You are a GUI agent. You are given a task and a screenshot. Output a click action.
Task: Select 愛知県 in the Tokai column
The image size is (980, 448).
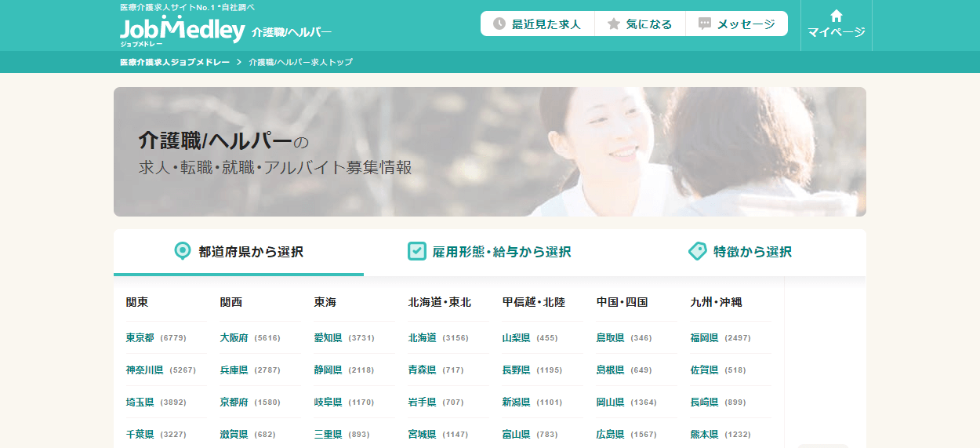(328, 338)
